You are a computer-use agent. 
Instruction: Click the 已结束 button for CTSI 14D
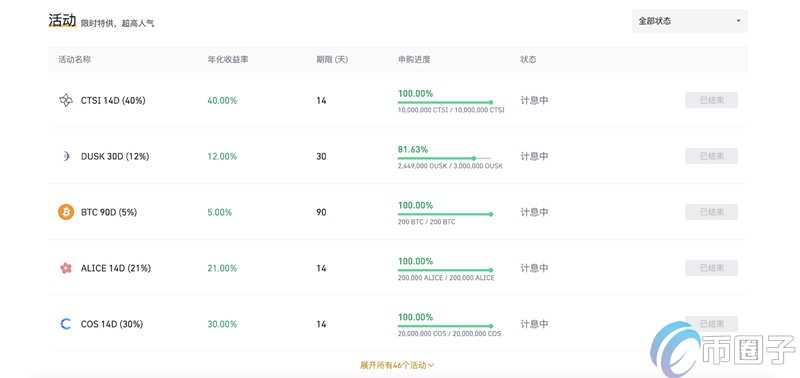[x=711, y=100]
